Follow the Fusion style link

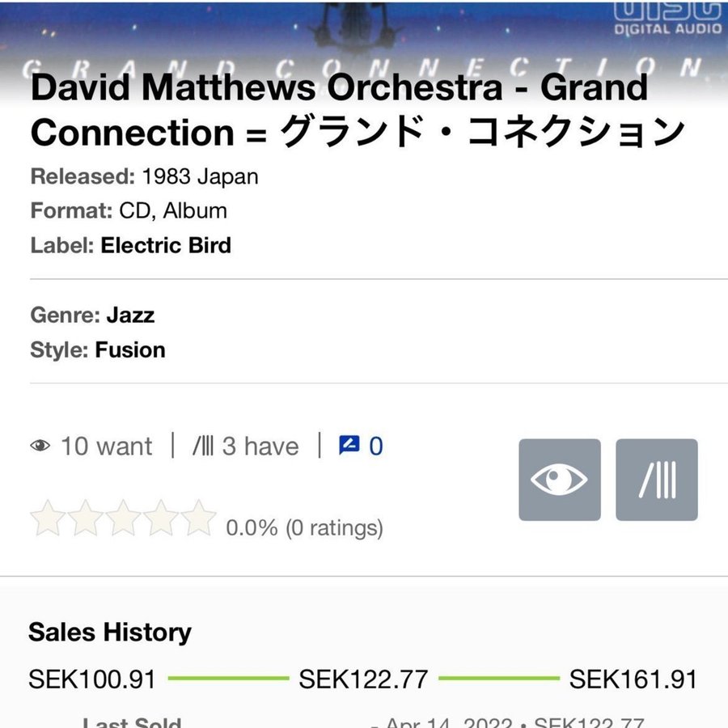click(130, 350)
